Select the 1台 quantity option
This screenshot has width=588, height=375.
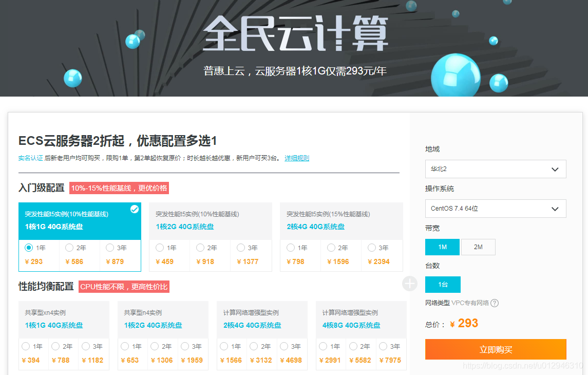[x=443, y=285]
